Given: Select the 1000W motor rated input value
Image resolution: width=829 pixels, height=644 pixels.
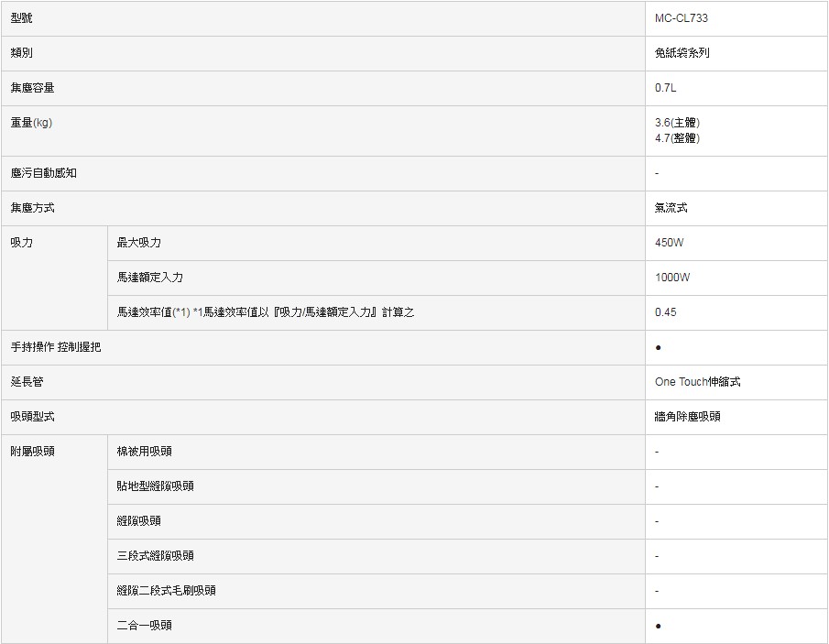Looking at the screenshot, I should pyautogui.click(x=672, y=278).
